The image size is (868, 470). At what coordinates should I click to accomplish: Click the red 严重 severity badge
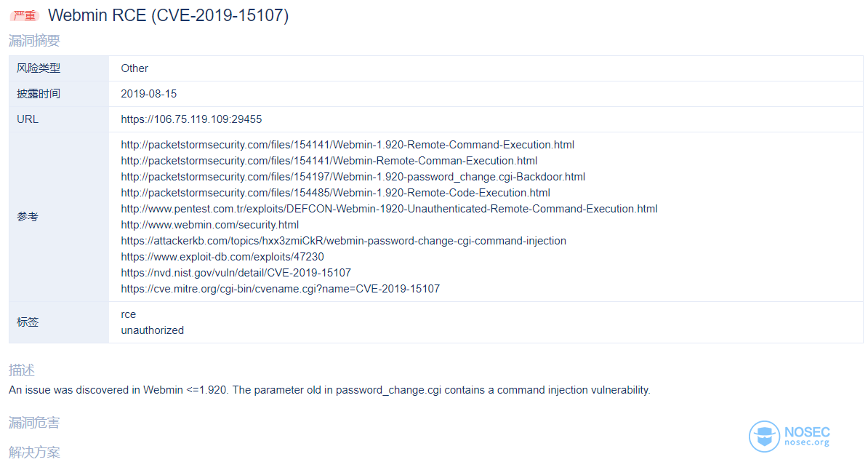coord(25,15)
